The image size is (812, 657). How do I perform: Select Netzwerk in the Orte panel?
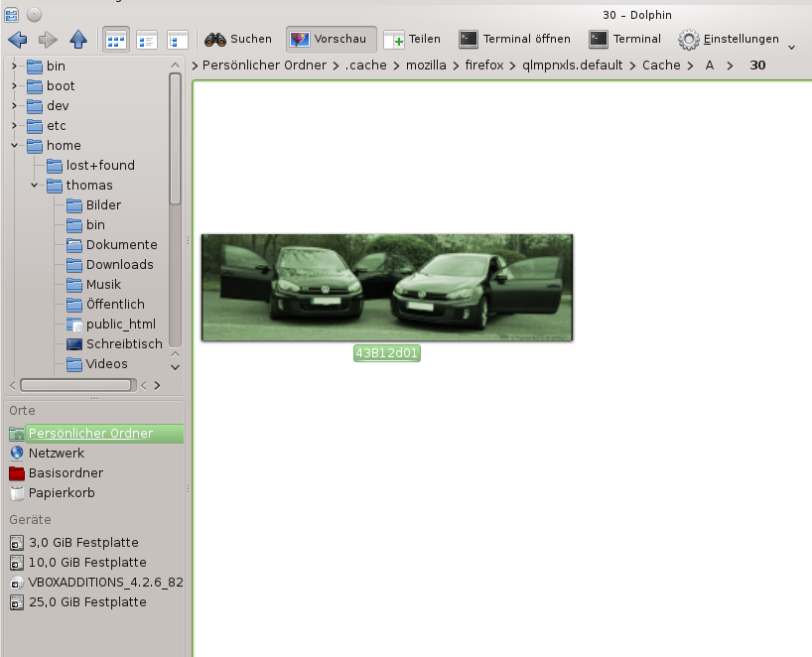pyautogui.click(x=56, y=454)
